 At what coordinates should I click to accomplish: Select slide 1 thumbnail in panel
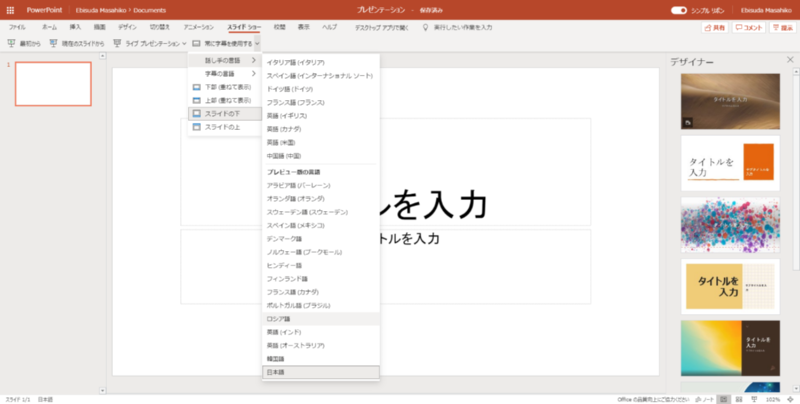pos(53,84)
